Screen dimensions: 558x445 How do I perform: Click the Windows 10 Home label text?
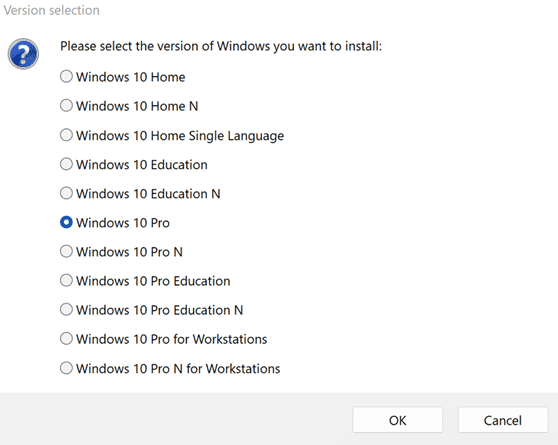pos(131,77)
